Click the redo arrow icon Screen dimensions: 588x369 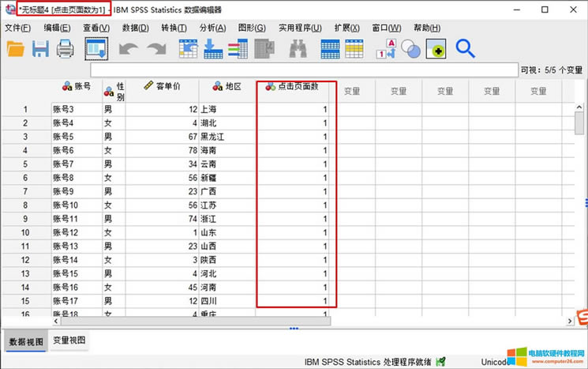156,49
